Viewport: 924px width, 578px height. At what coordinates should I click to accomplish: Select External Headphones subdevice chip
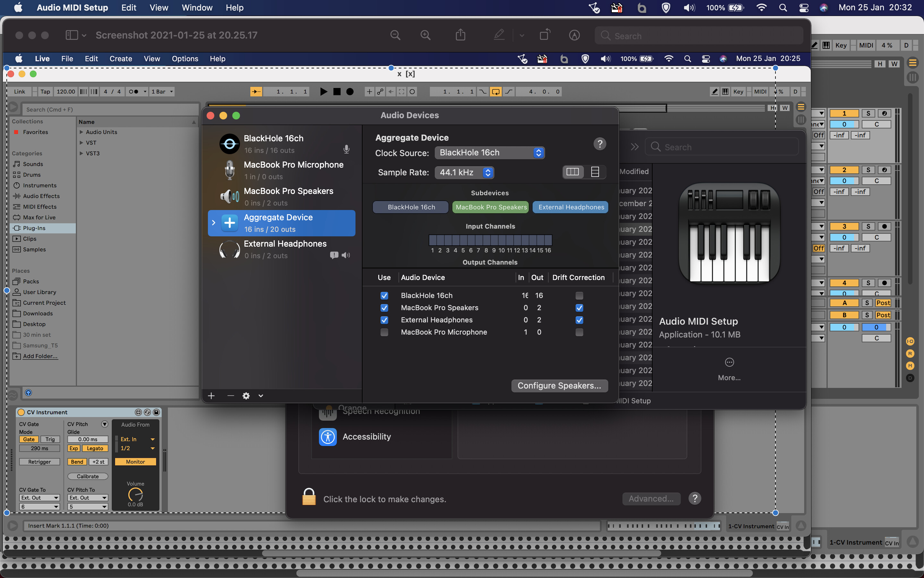(571, 207)
